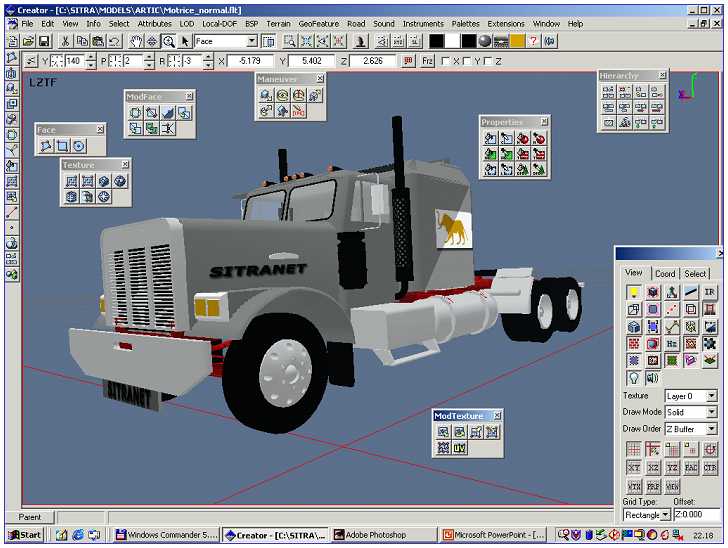Save the model using the floppy disk icon
This screenshot has width=728, height=548.
pyautogui.click(x=44, y=41)
